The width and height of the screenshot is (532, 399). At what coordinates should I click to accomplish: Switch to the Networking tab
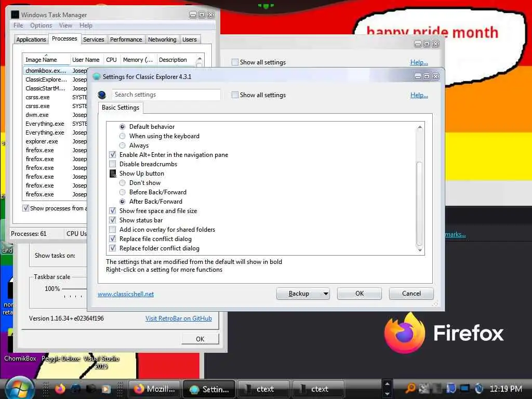162,39
